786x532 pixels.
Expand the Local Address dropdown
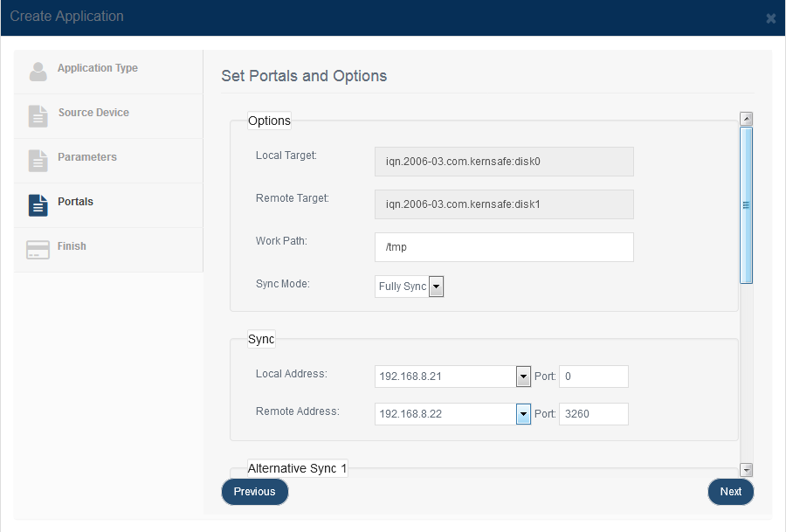(523, 377)
